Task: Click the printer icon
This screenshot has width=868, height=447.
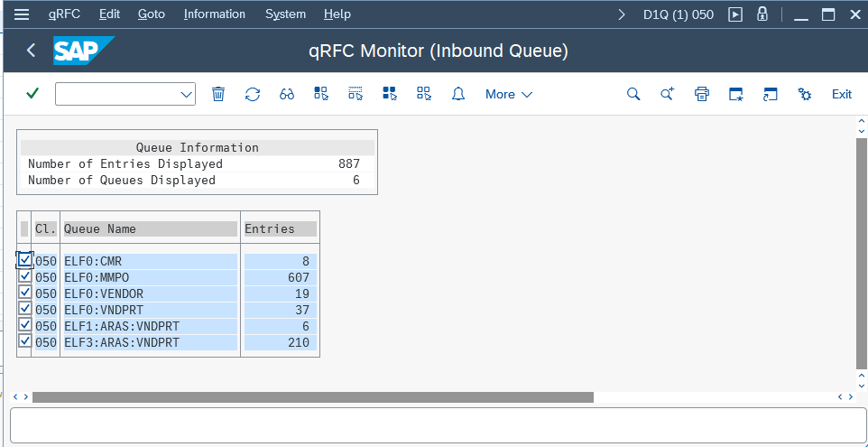Action: (702, 94)
